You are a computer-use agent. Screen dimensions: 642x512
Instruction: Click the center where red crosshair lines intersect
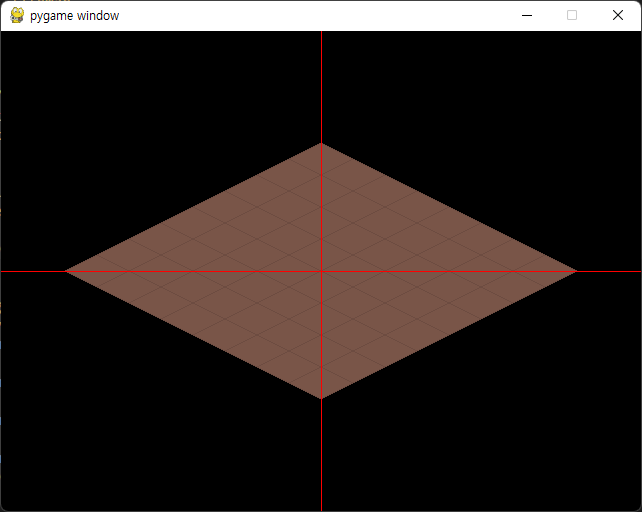click(x=321, y=271)
